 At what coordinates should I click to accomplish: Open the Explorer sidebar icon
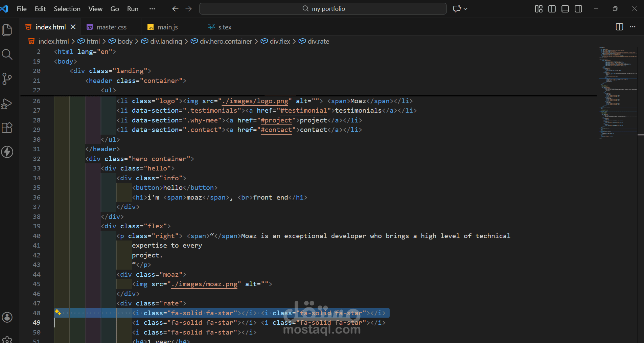7,30
